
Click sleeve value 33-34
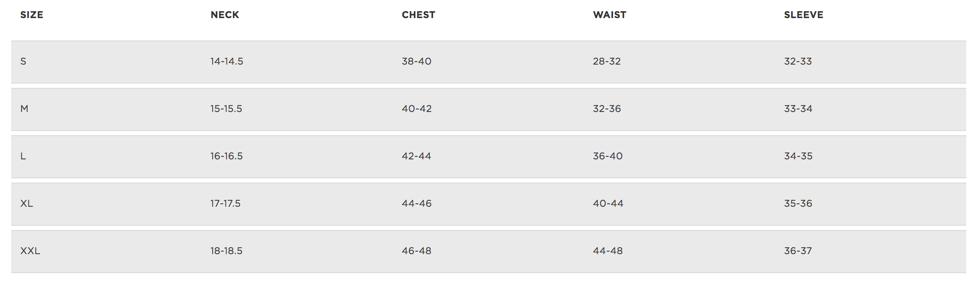(798, 109)
